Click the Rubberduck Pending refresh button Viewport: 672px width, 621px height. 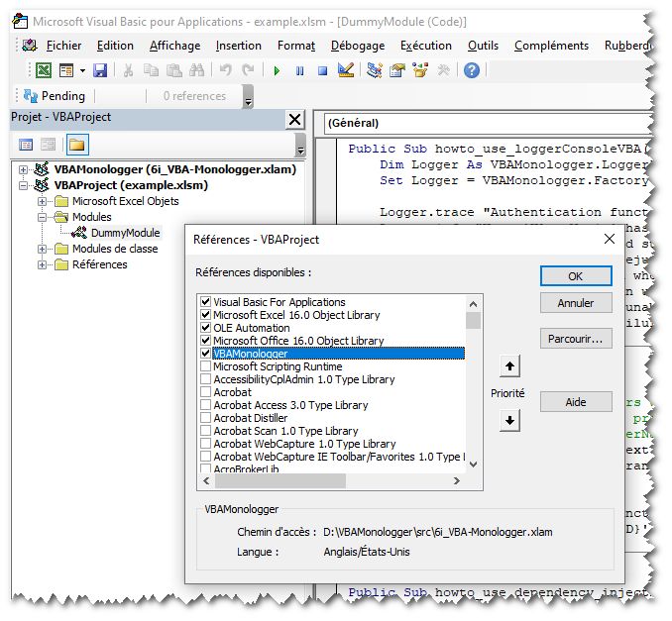[x=54, y=96]
